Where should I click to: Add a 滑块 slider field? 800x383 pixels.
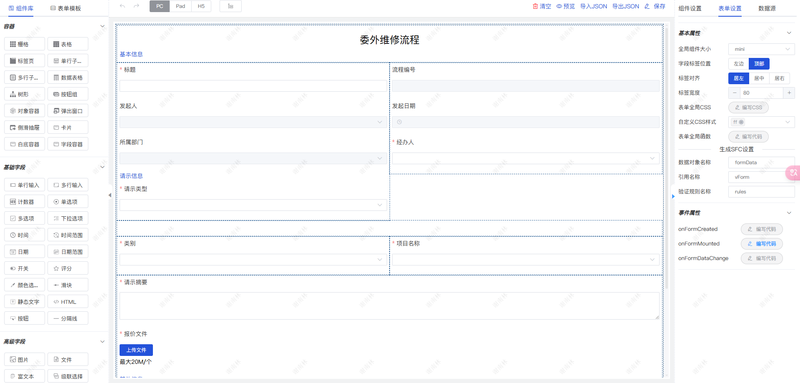point(68,285)
